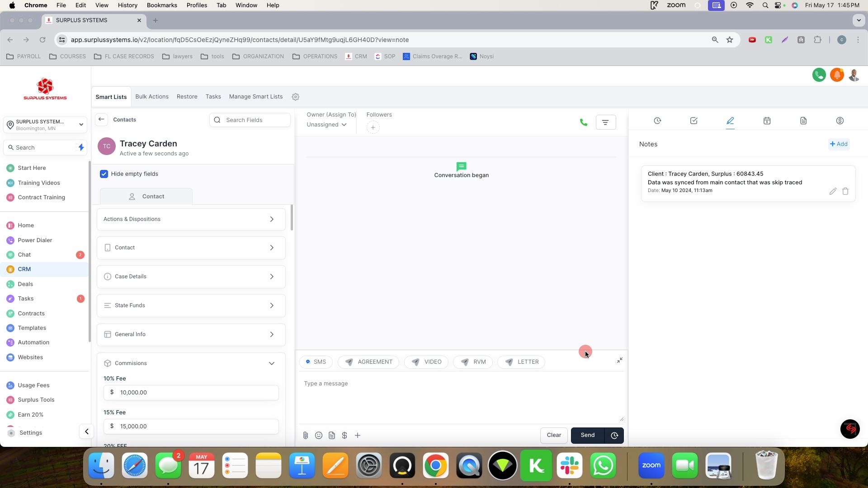Open the contacts settings gear icon
Screen dimensions: 868x488
[x=295, y=97]
